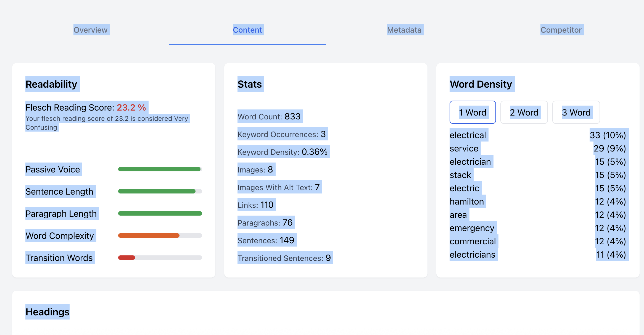Click the Paragraph Length progress bar
The width and height of the screenshot is (644, 335).
[x=160, y=213]
